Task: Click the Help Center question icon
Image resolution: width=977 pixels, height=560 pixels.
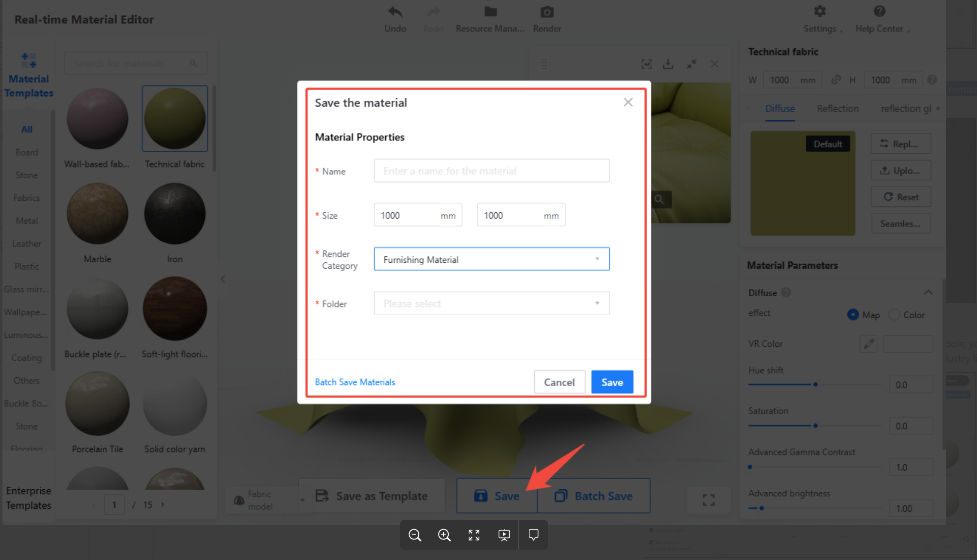Action: click(879, 11)
